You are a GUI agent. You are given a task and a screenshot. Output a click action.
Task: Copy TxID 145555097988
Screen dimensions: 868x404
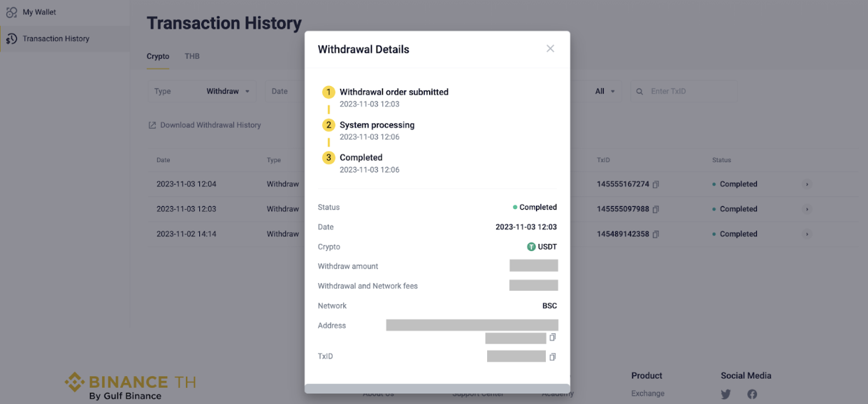coord(656,209)
